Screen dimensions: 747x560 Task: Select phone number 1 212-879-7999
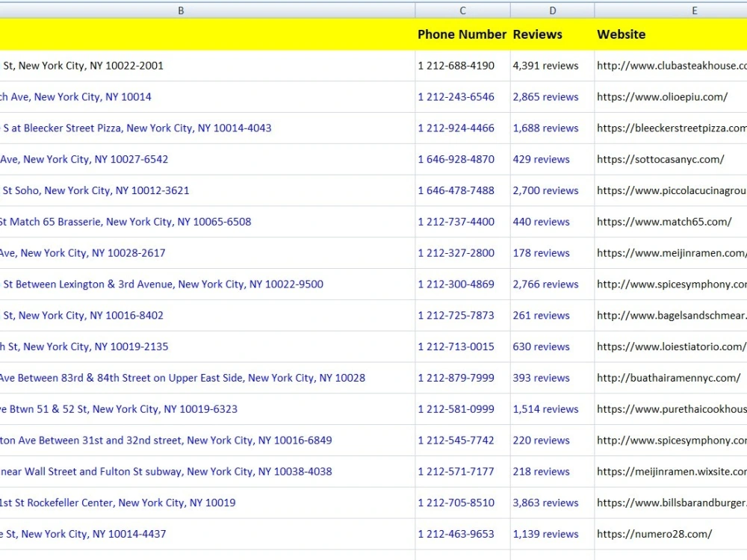(x=456, y=378)
